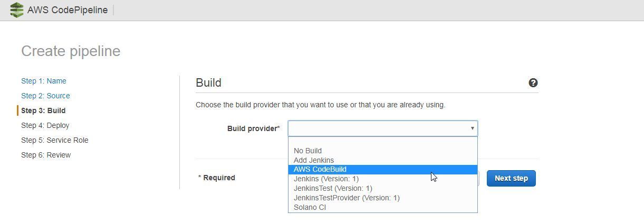Pick Jenkins (Version: 1) option
Screen dimensions: 644x222
click(326, 179)
